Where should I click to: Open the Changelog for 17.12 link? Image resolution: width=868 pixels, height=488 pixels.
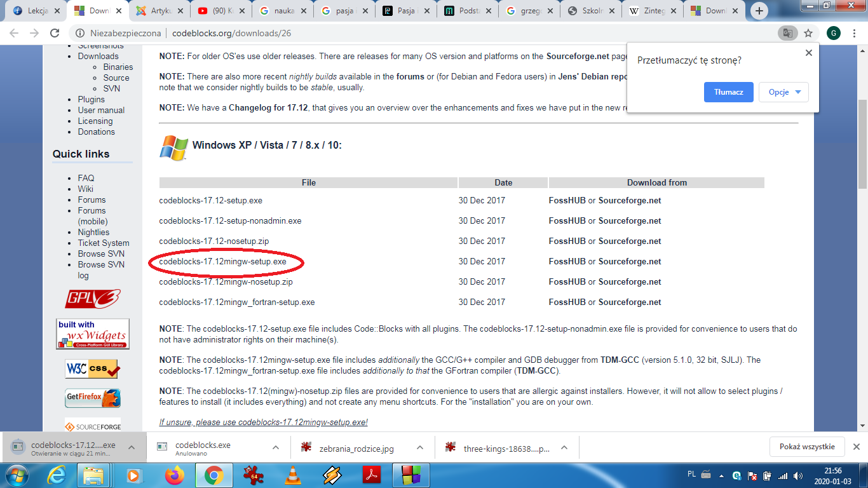point(268,107)
